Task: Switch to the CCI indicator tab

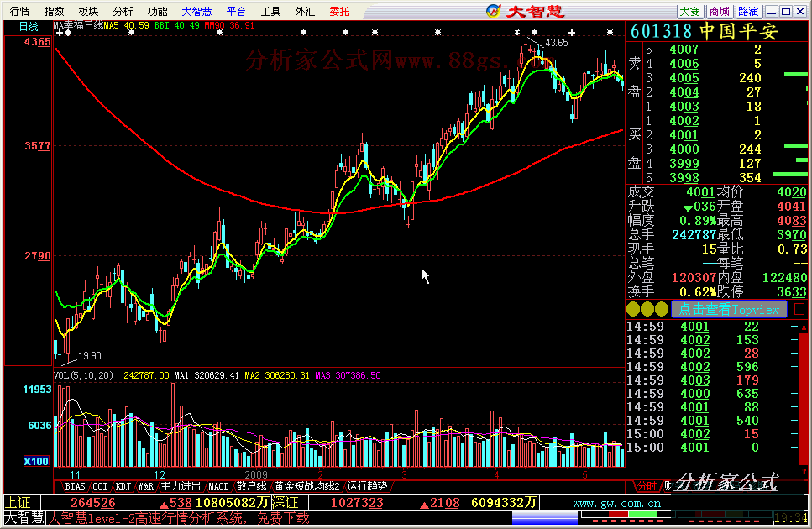Action: click(x=100, y=486)
